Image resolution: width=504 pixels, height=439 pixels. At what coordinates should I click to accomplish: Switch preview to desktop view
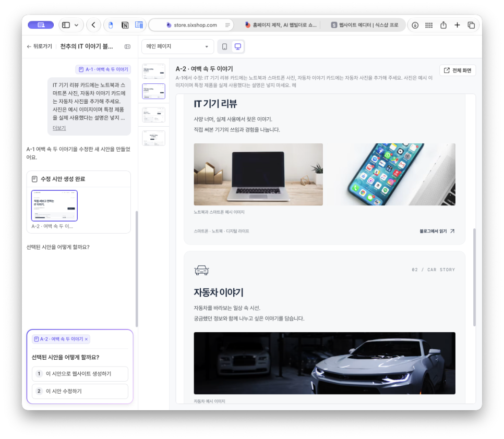point(238,46)
